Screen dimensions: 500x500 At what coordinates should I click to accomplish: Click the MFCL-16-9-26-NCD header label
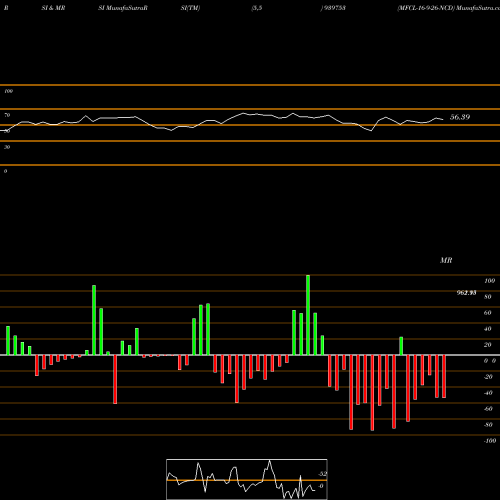pos(426,8)
